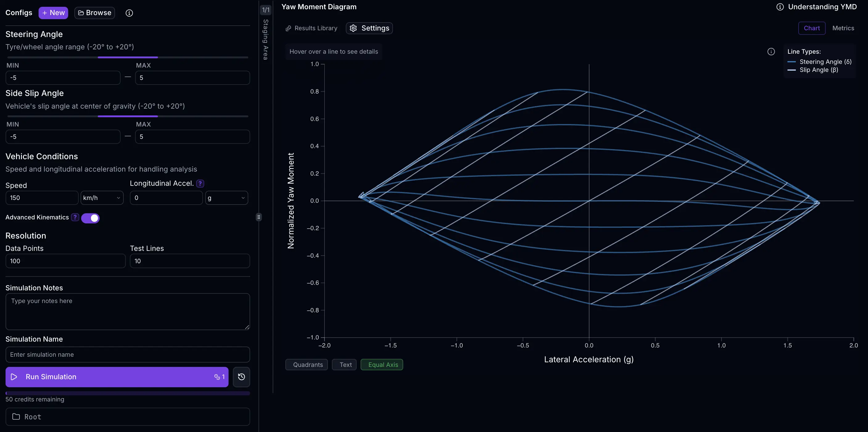Switch to the Chart tab

click(x=811, y=28)
